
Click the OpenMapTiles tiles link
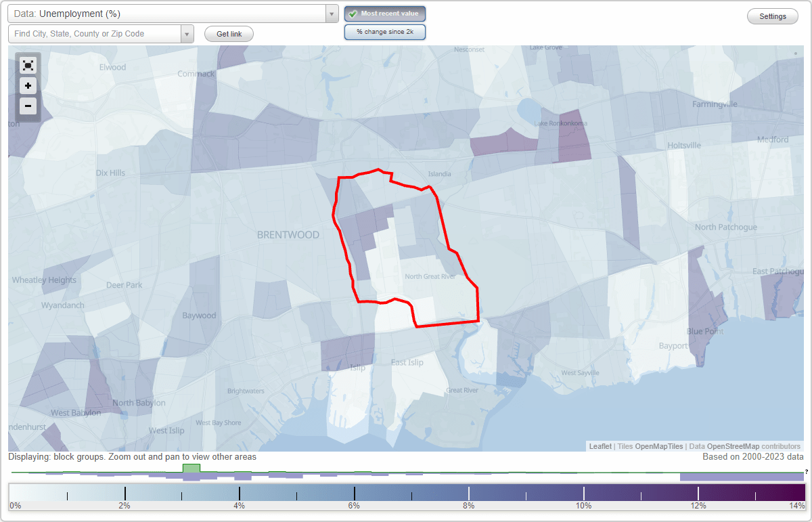tap(658, 446)
